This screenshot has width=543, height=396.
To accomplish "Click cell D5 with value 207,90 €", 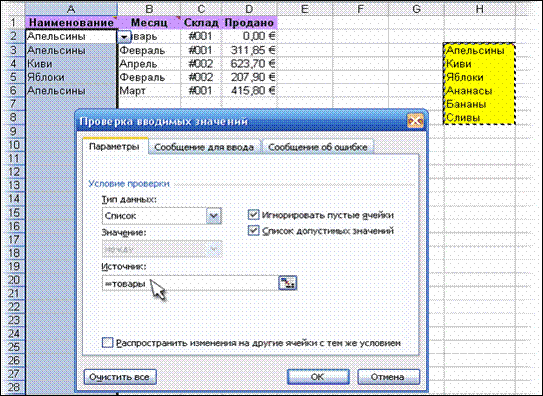I will [x=249, y=77].
